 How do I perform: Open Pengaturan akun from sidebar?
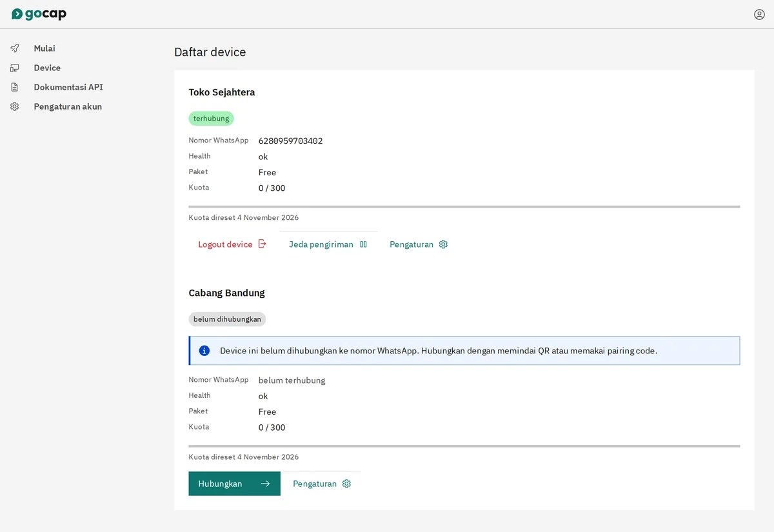click(68, 106)
